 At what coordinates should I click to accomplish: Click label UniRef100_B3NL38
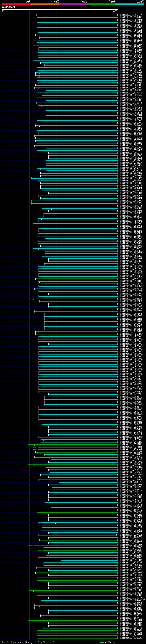(x=131, y=638)
